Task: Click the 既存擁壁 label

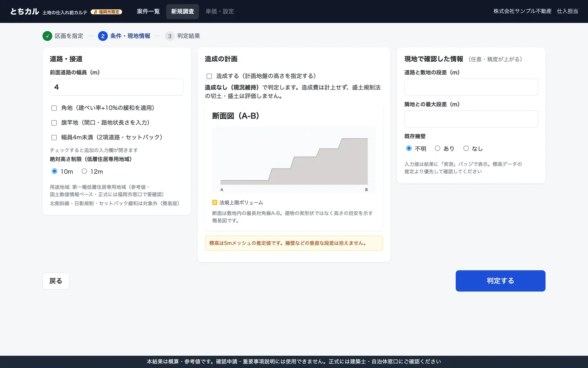Action: pos(415,136)
